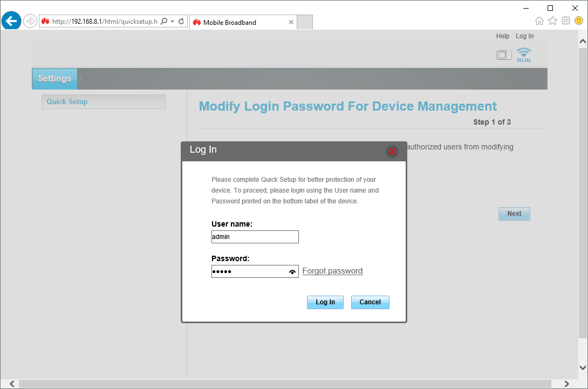Refresh the page using the refresh icon
Screen dimensions: 588x389
(181, 22)
